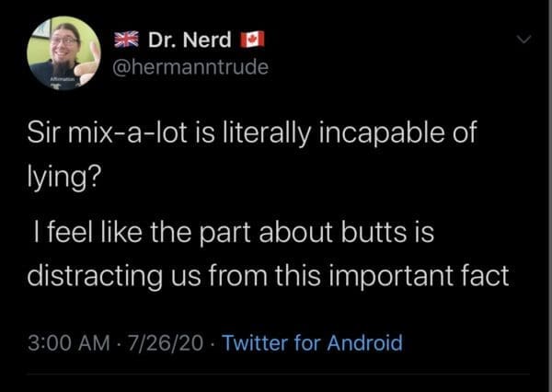
Task: Open Dr. Nerd's profile picture
Action: pyautogui.click(x=63, y=52)
